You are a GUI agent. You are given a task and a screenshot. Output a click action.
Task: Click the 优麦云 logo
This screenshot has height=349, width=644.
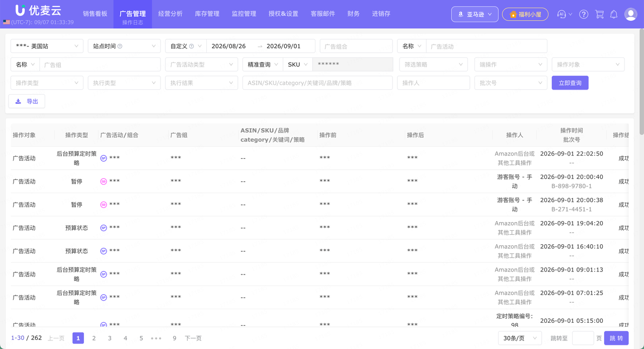(x=38, y=10)
